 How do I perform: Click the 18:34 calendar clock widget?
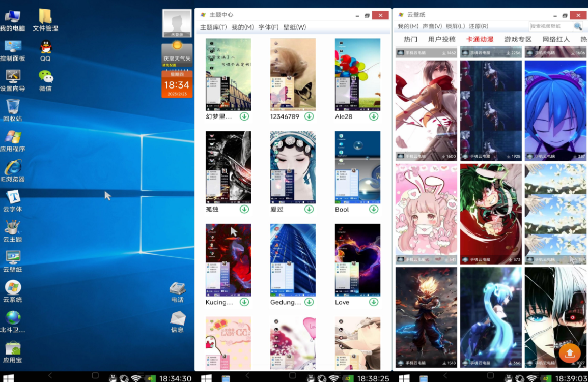(x=177, y=84)
